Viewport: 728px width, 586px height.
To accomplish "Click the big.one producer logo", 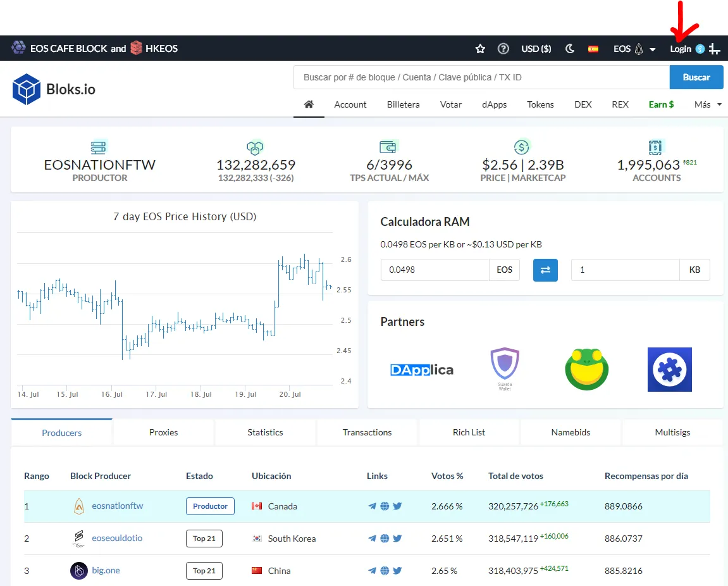I will click(x=79, y=571).
